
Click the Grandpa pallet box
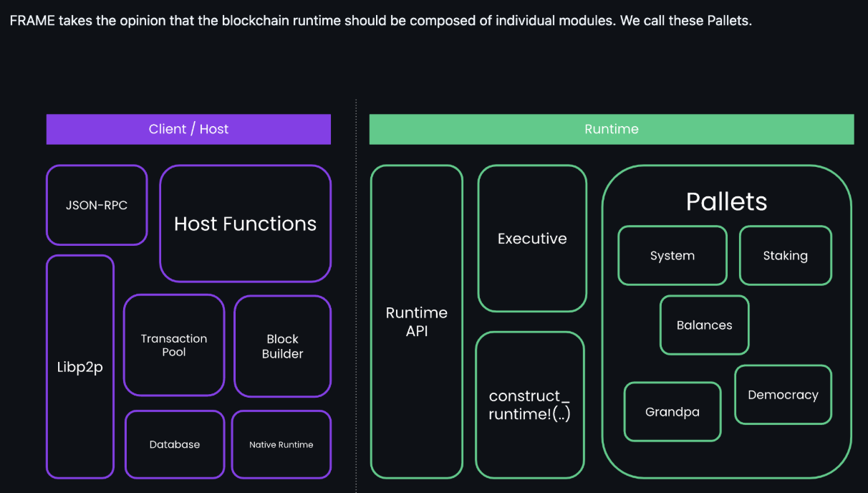point(672,412)
